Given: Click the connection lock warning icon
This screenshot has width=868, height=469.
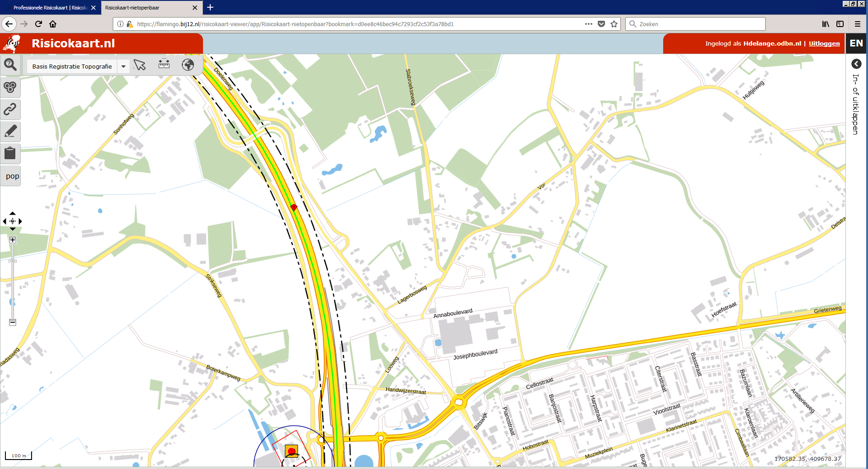Looking at the screenshot, I should (130, 24).
